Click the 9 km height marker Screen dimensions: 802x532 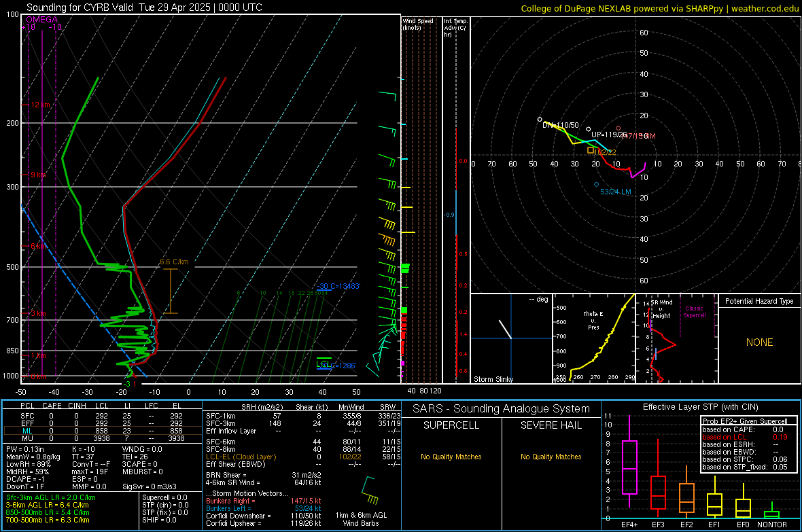click(x=37, y=175)
